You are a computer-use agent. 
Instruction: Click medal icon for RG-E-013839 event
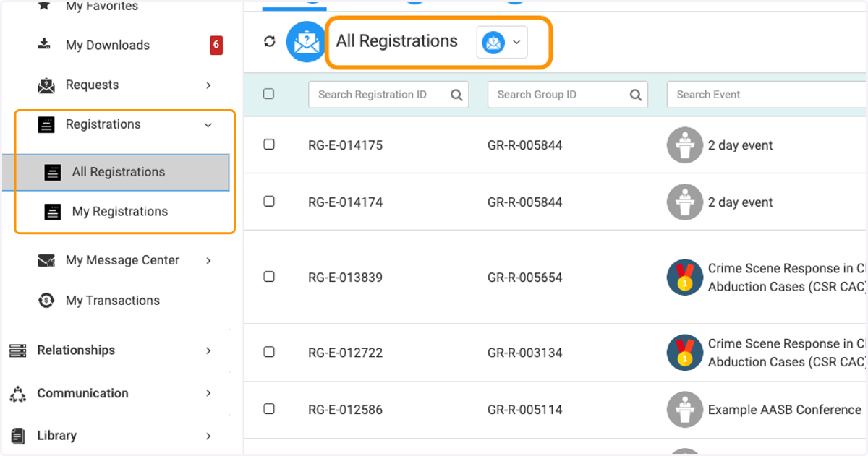[x=685, y=278]
